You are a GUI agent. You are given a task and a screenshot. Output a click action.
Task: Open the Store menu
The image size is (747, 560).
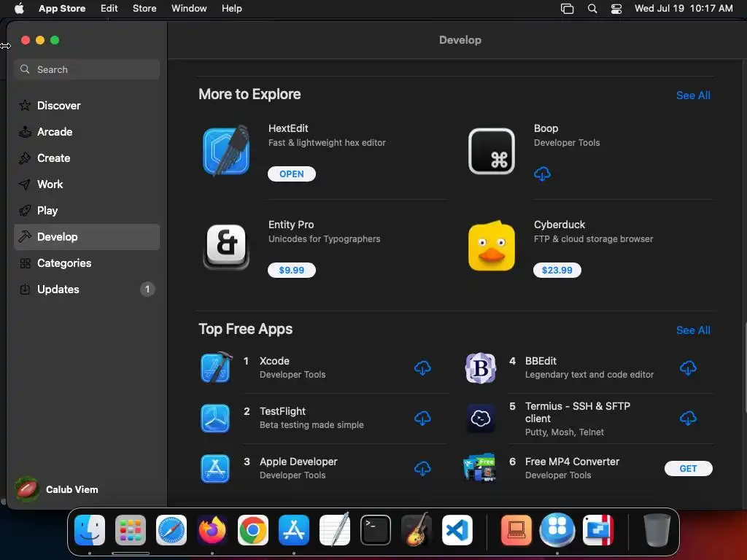(x=144, y=8)
